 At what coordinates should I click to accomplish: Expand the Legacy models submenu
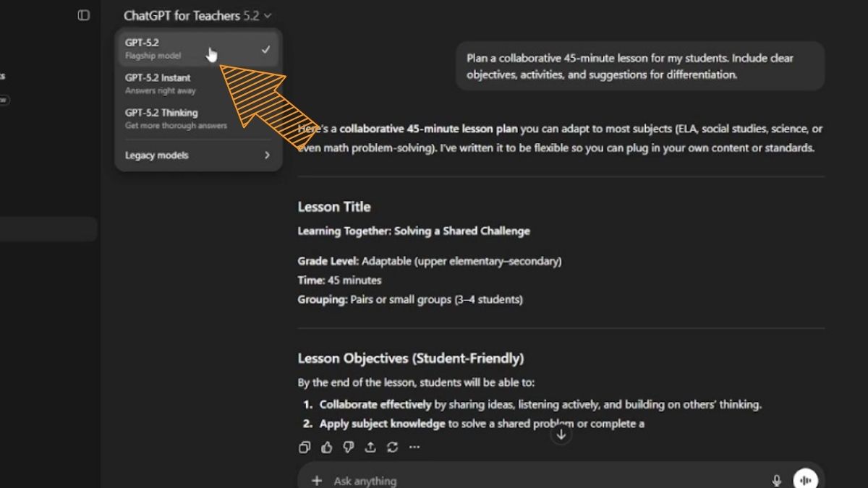(x=198, y=155)
